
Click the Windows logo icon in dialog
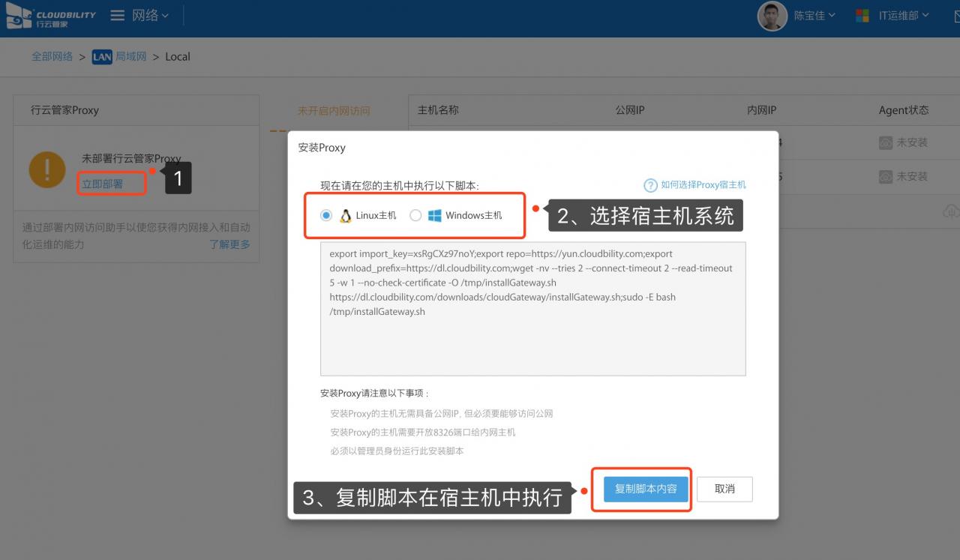(434, 216)
